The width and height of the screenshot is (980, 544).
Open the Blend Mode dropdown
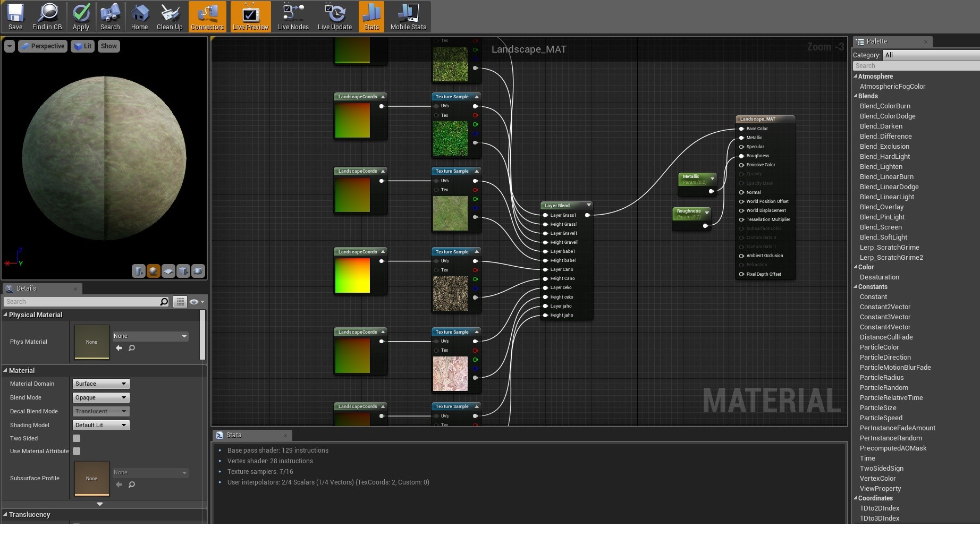(101, 397)
